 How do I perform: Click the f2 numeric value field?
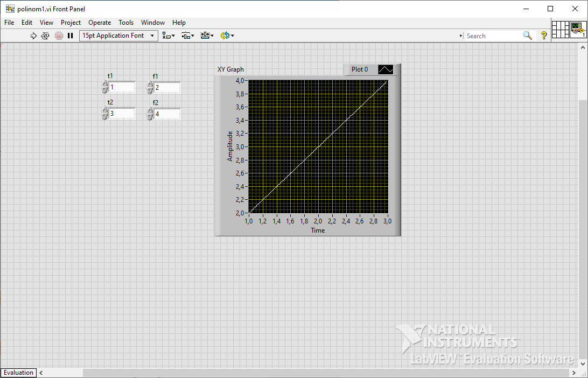tap(167, 114)
